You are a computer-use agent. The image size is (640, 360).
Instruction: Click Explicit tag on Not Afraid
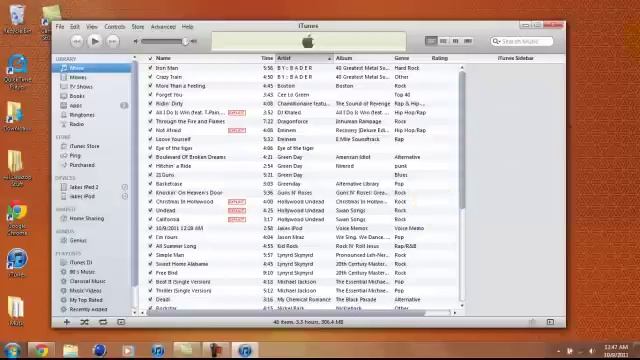coord(237,131)
